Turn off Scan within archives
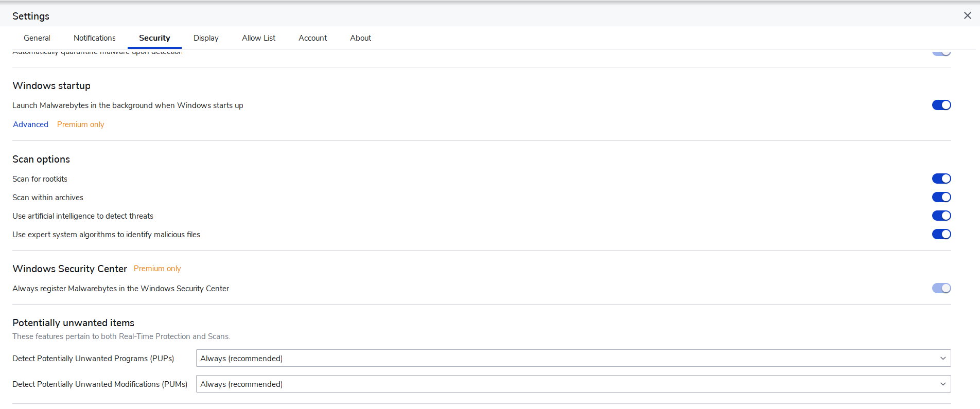 point(941,197)
